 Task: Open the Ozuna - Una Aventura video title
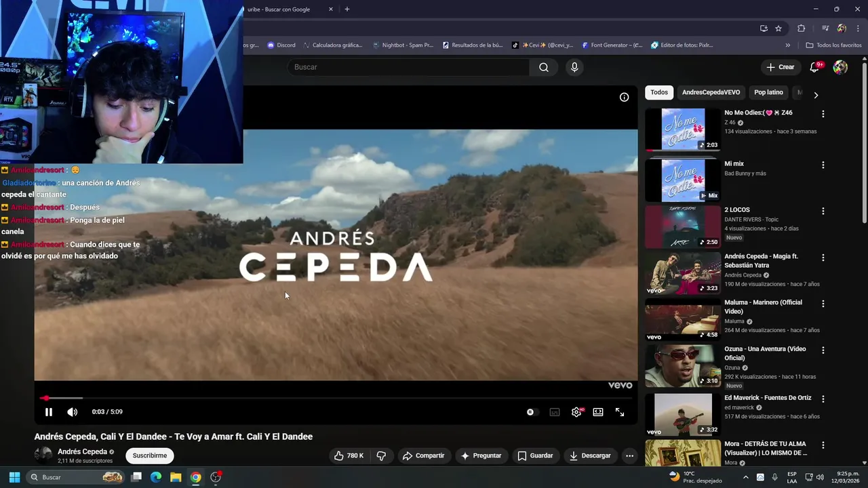click(x=765, y=353)
